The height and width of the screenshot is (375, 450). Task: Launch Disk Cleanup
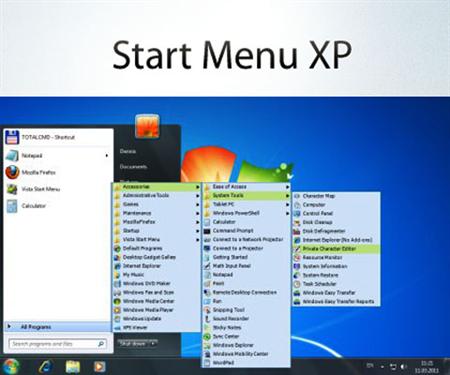(x=336, y=222)
